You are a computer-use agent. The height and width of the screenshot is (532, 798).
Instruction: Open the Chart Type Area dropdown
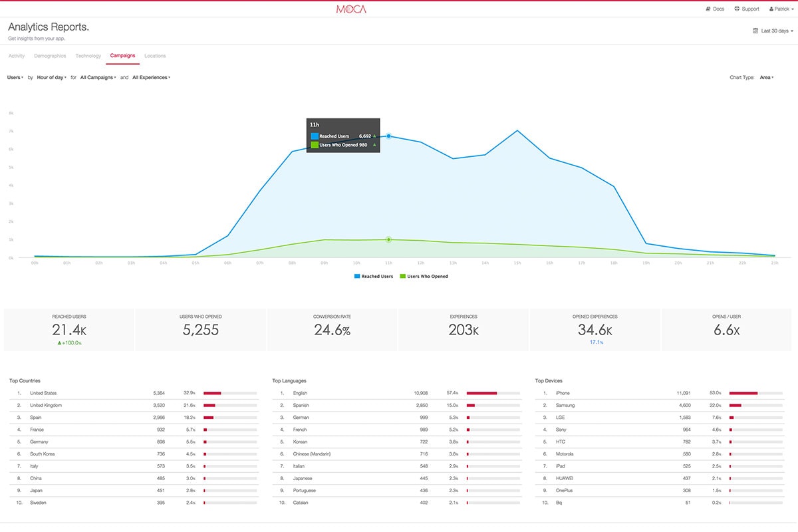[765, 77]
